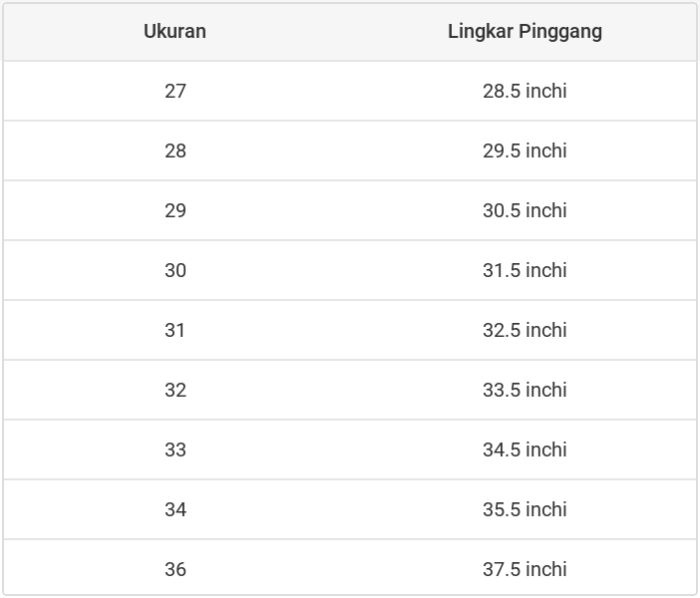Click the 37.5 inchi cell
The width and height of the screenshot is (700, 598).
[x=525, y=569]
